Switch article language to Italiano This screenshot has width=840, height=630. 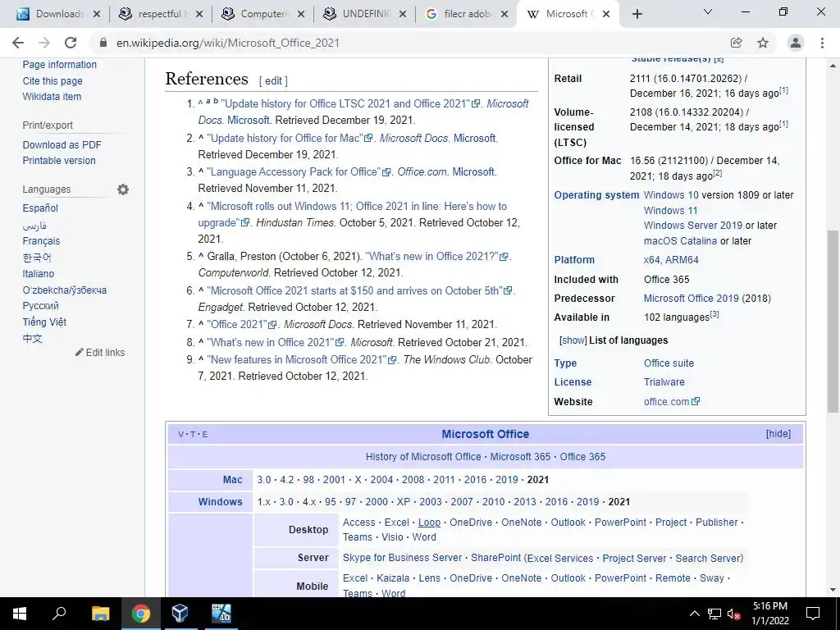38,273
